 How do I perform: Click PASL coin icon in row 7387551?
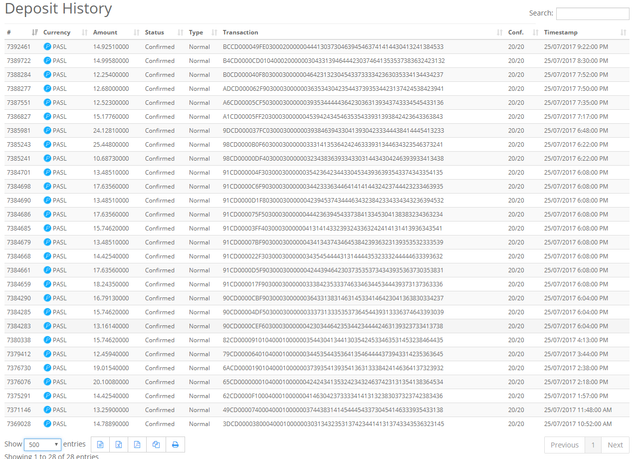(x=47, y=102)
